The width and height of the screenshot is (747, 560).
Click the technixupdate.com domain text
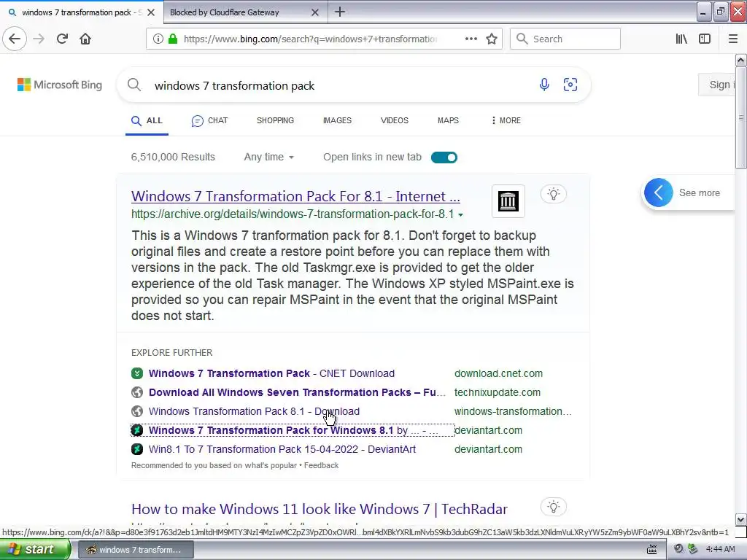pos(498,392)
